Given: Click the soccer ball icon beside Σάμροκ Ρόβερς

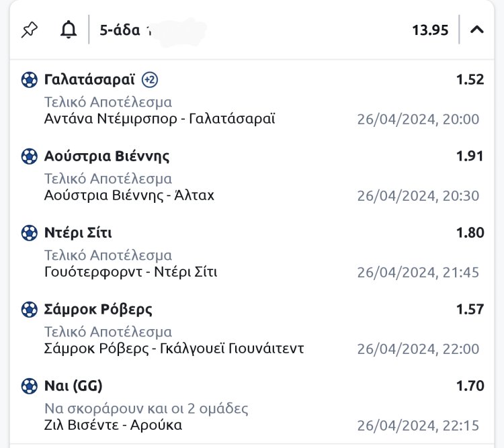Looking at the screenshot, I should coord(30,310).
